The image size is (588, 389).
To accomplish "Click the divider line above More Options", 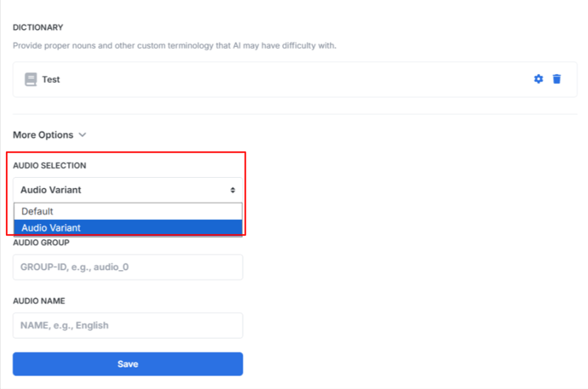I will 295,114.
